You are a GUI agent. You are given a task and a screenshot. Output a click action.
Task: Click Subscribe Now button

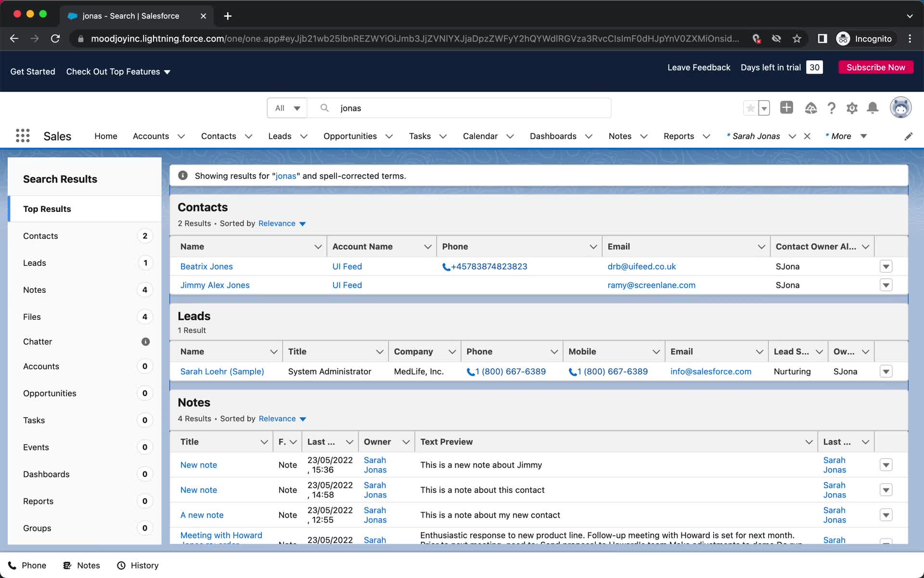pyautogui.click(x=875, y=67)
